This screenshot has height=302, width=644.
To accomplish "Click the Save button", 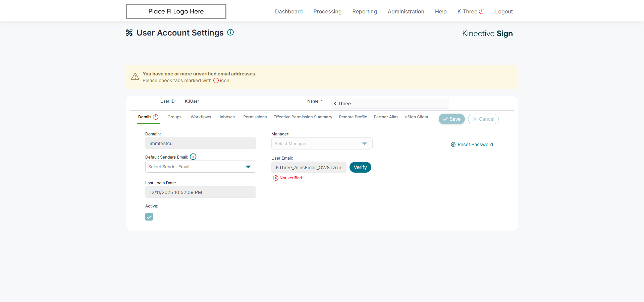I will point(451,119).
